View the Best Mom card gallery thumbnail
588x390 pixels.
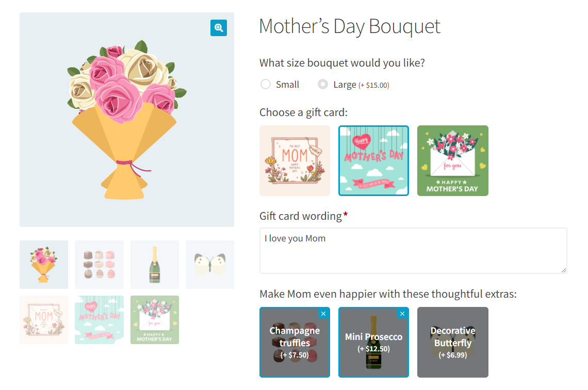point(43,319)
